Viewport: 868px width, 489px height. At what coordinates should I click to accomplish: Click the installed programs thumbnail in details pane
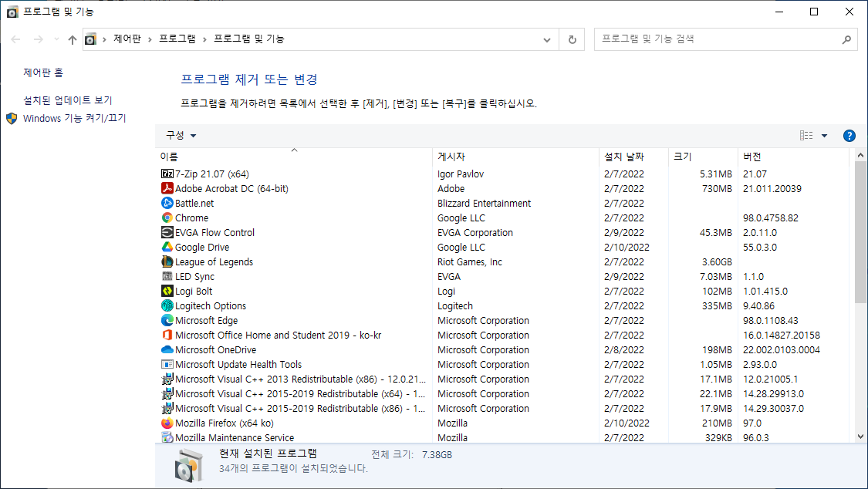click(x=189, y=466)
